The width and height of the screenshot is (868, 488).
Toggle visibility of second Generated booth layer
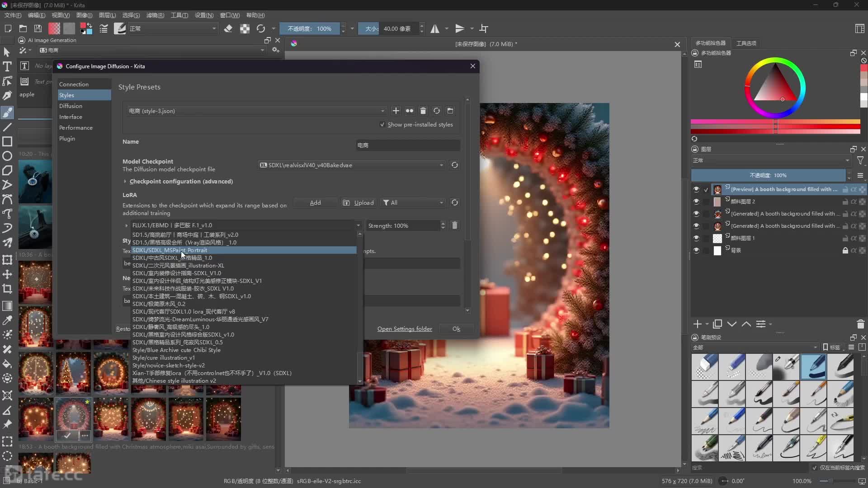click(696, 226)
